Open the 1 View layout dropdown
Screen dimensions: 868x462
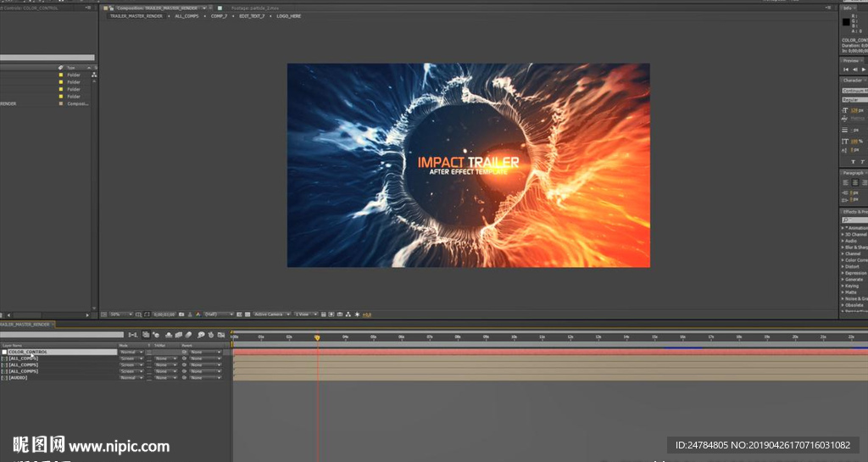pos(306,314)
